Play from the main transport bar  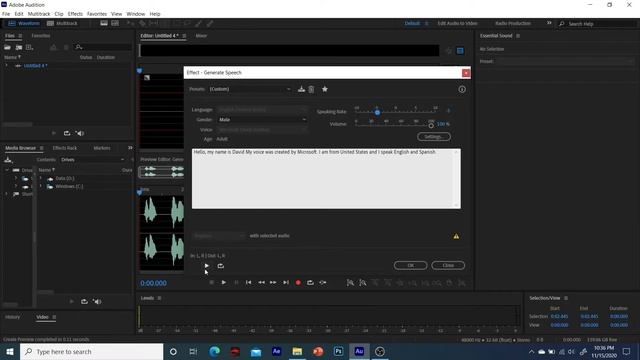(x=224, y=282)
